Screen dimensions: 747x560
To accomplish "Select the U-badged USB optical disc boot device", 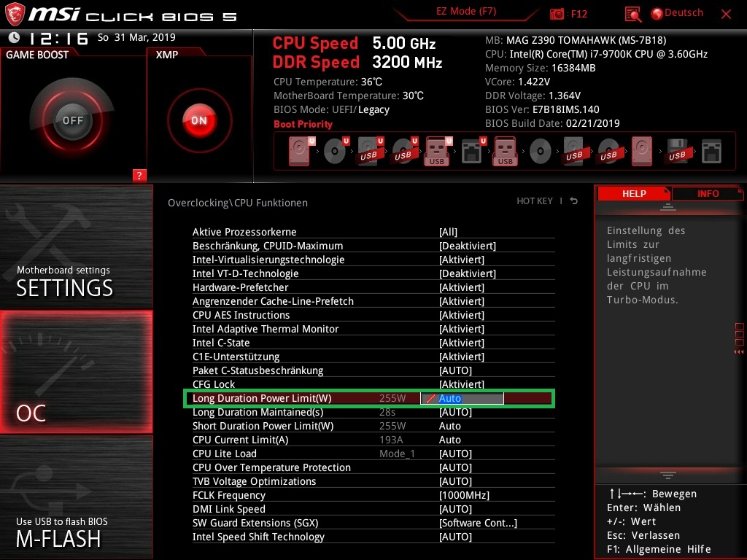I will coord(404,151).
